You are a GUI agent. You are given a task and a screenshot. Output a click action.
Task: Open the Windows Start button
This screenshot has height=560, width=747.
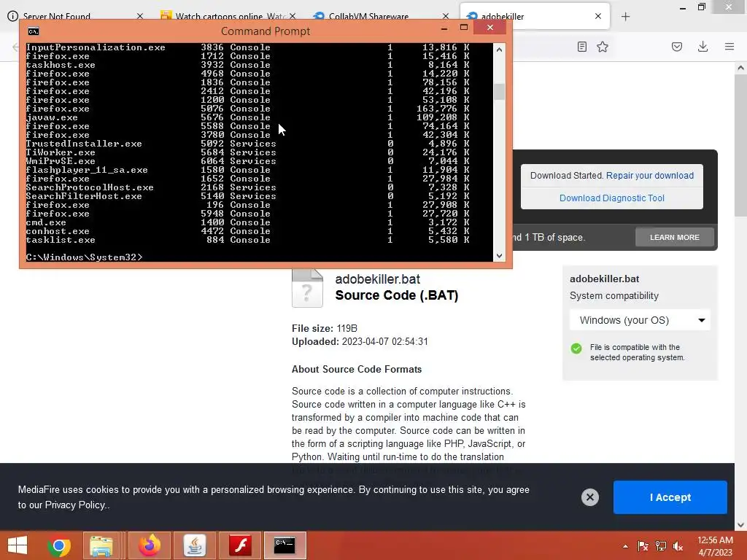[18, 545]
